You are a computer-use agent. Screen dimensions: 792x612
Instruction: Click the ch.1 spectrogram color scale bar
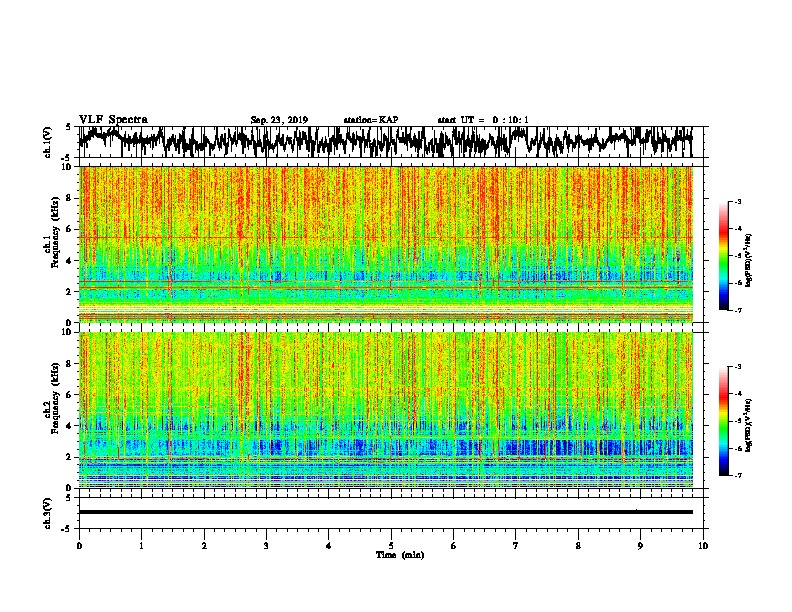[723, 256]
